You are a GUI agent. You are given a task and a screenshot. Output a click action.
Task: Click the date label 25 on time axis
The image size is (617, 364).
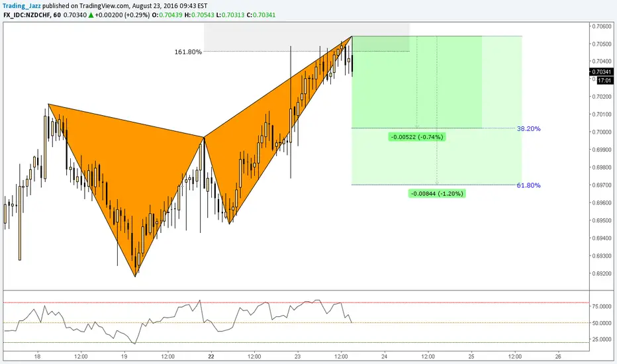(471, 357)
